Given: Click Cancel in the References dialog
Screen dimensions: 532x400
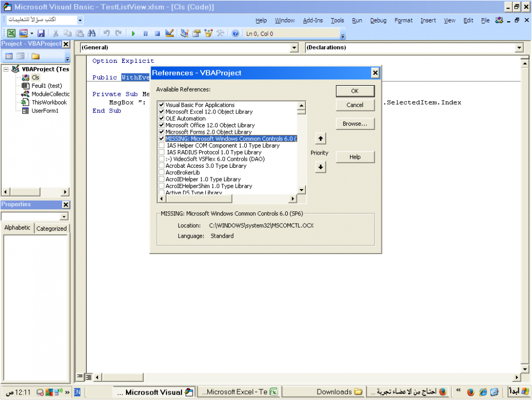Looking at the screenshot, I should 355,105.
